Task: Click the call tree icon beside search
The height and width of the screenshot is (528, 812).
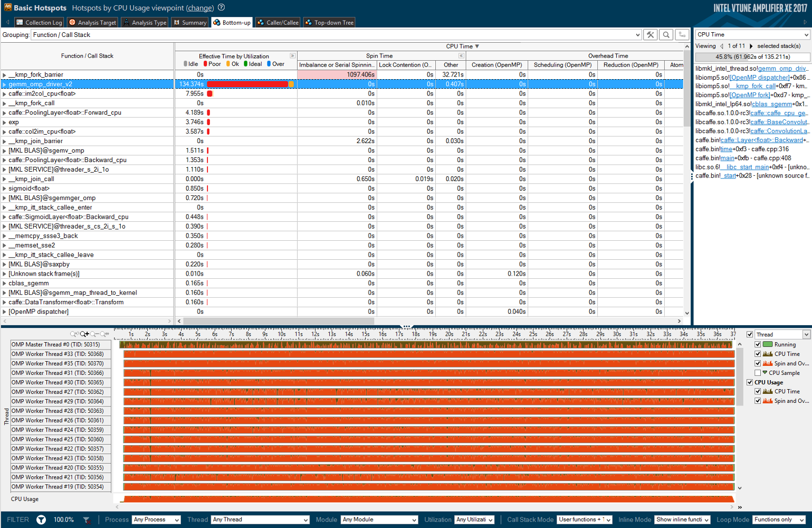Action: tap(682, 35)
